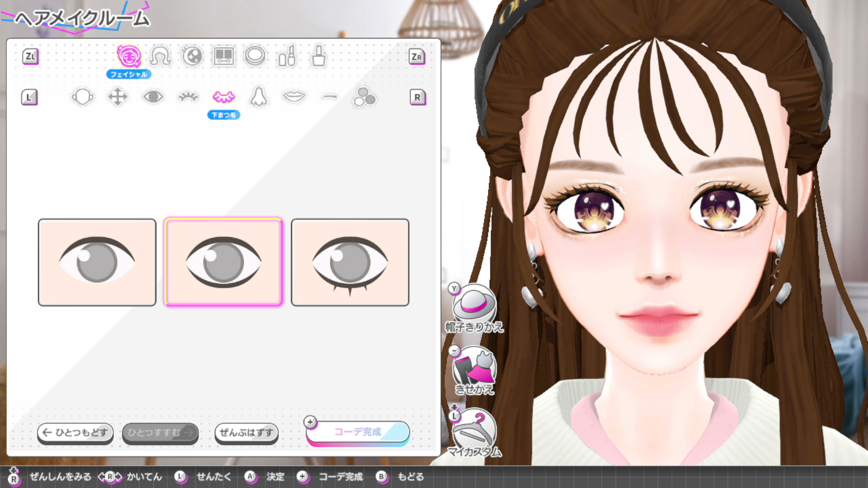This screenshot has width=868, height=488.
Task: Choose the spiky lower lashes thumbnail
Action: coord(350,262)
